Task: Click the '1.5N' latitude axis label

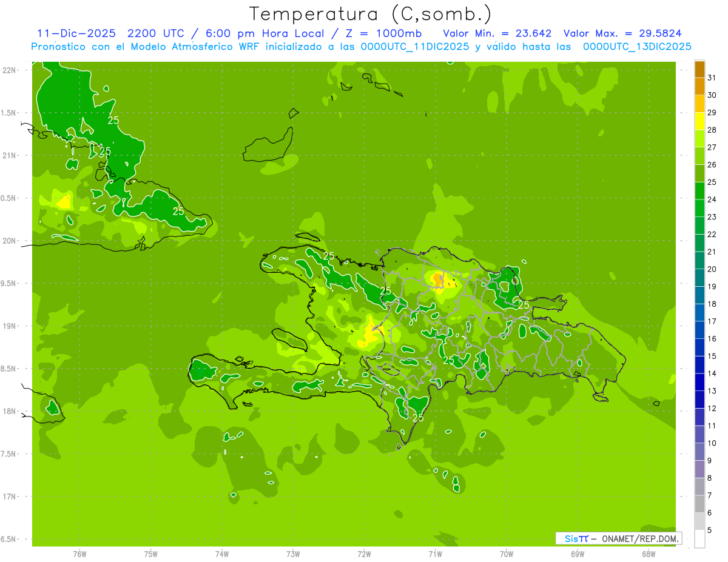Action: point(10,113)
